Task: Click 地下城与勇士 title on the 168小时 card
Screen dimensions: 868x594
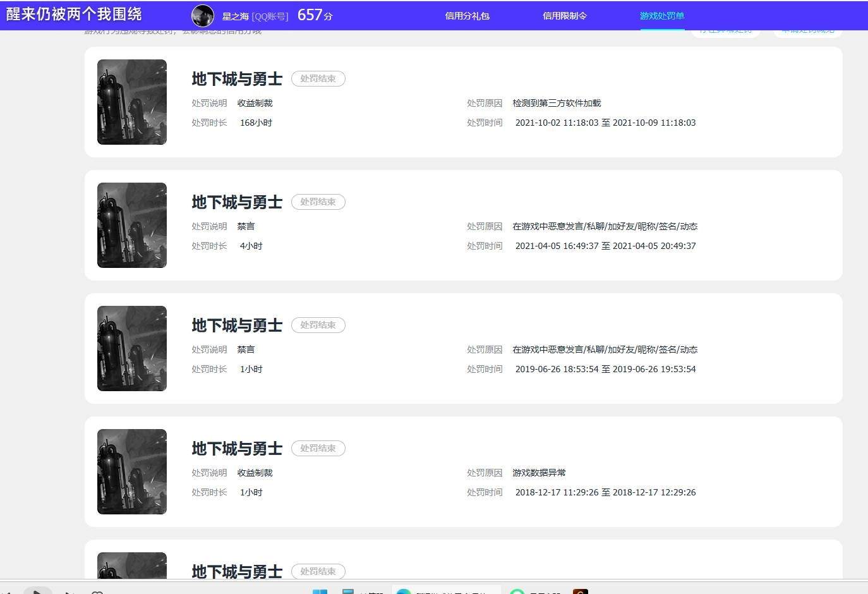Action: tap(237, 79)
